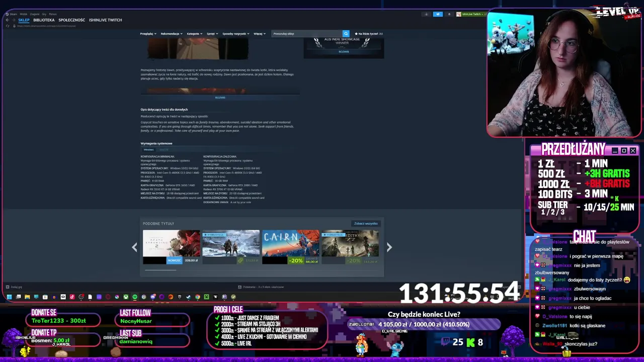Click the PODOBNE TYTUŁY heading
Viewport: 644px width, 362px height.
click(x=158, y=224)
